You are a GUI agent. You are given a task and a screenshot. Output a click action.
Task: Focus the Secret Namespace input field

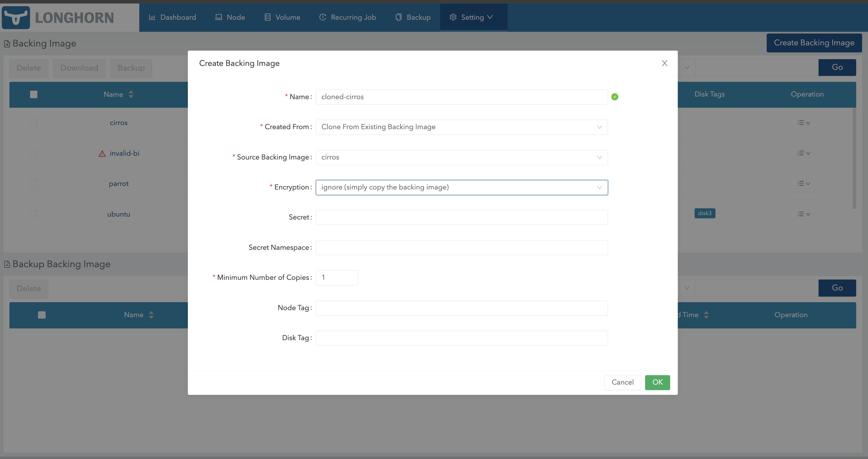461,248
